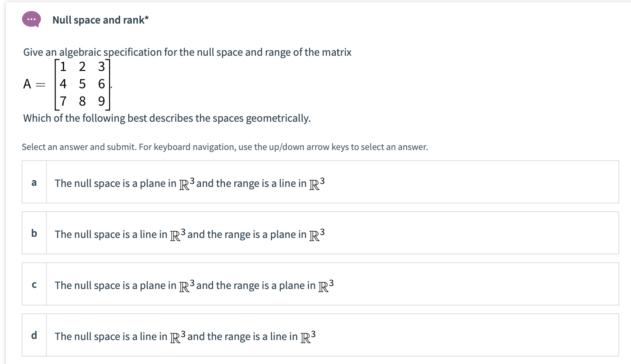This screenshot has width=631, height=364.
Task: Click the number 1 in matrix A
Action: coord(63,67)
